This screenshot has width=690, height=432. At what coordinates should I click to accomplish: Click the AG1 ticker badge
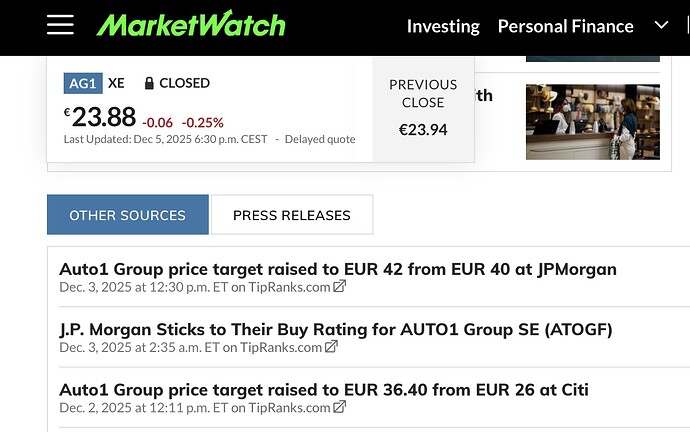pos(83,83)
